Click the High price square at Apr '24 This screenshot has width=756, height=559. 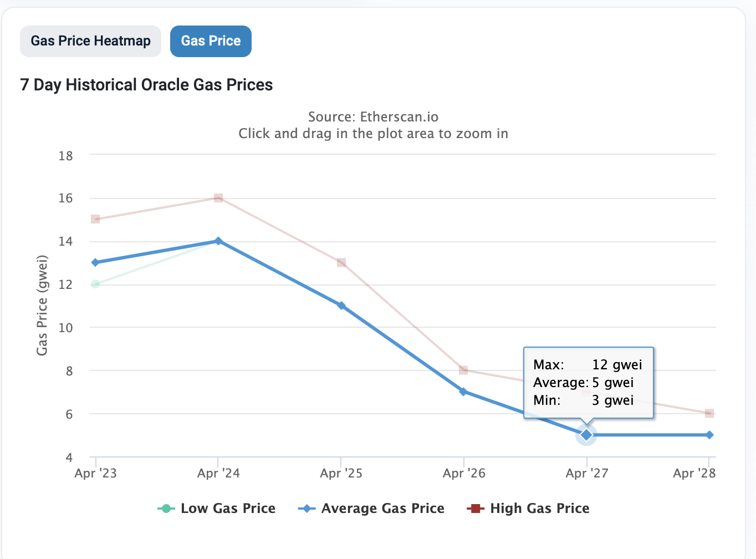pos(218,198)
